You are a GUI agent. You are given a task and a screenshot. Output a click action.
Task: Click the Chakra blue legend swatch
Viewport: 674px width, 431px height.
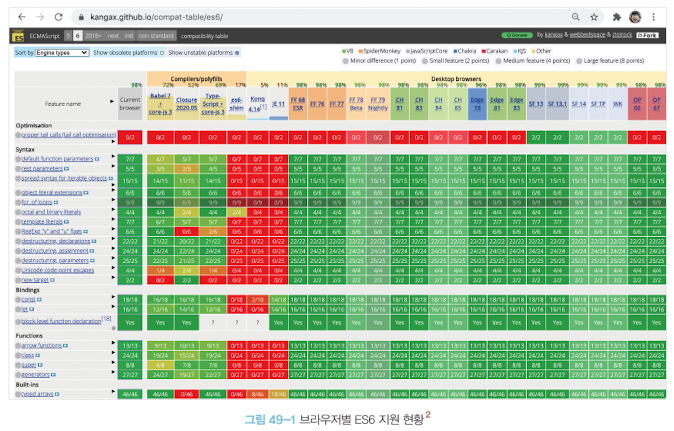tap(455, 51)
